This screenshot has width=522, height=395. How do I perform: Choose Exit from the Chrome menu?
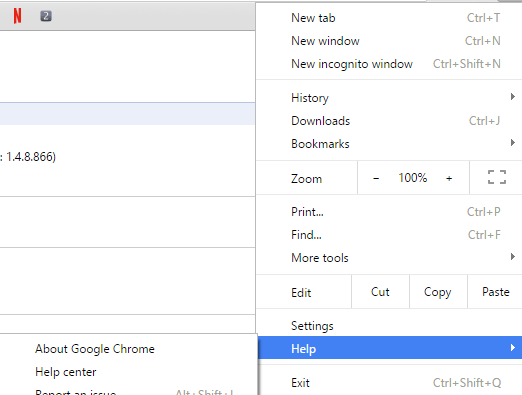click(389, 383)
